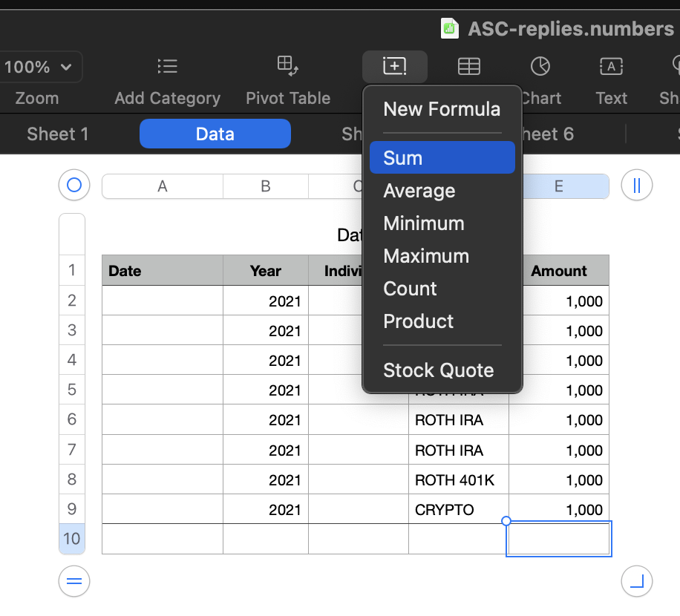The width and height of the screenshot is (680, 616).
Task: Click the add-row handle below row 10
Action: 73,581
